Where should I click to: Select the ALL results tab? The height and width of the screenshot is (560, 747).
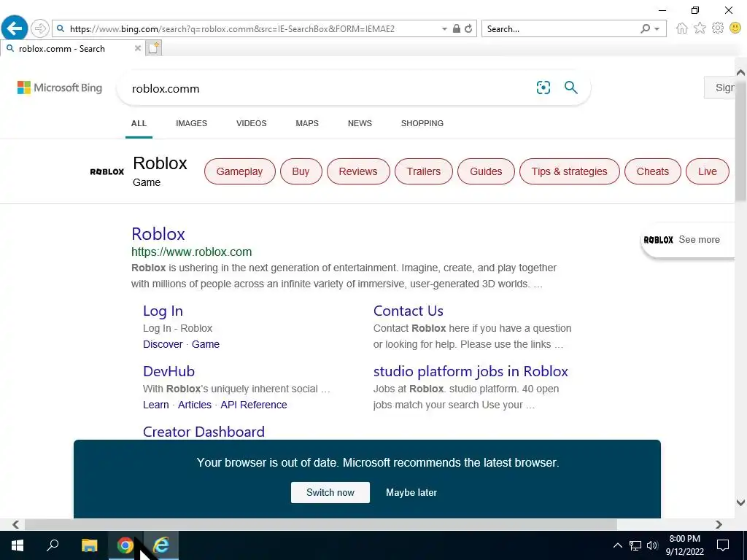pos(139,123)
